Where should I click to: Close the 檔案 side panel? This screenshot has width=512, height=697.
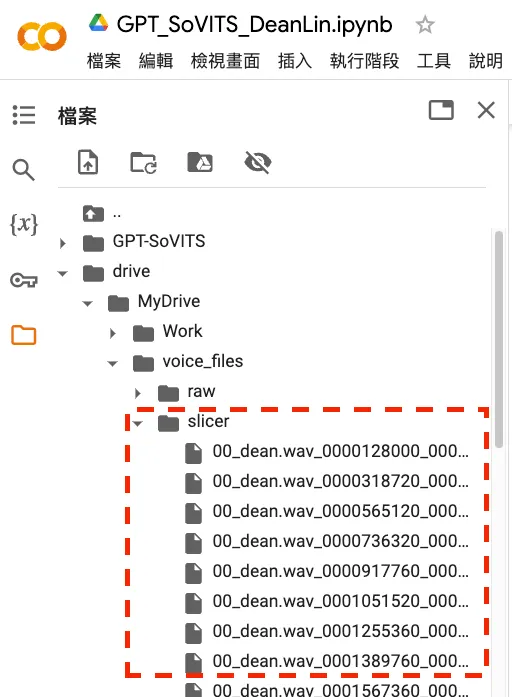pyautogui.click(x=486, y=110)
